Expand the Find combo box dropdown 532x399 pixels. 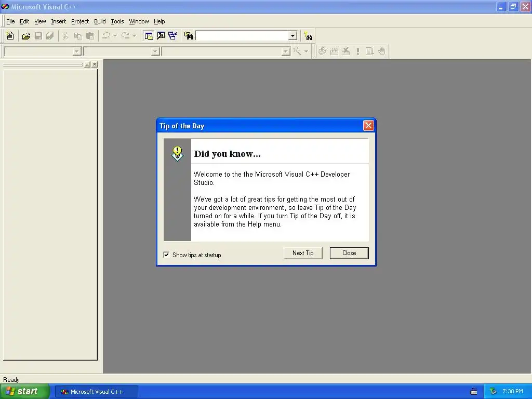point(292,36)
